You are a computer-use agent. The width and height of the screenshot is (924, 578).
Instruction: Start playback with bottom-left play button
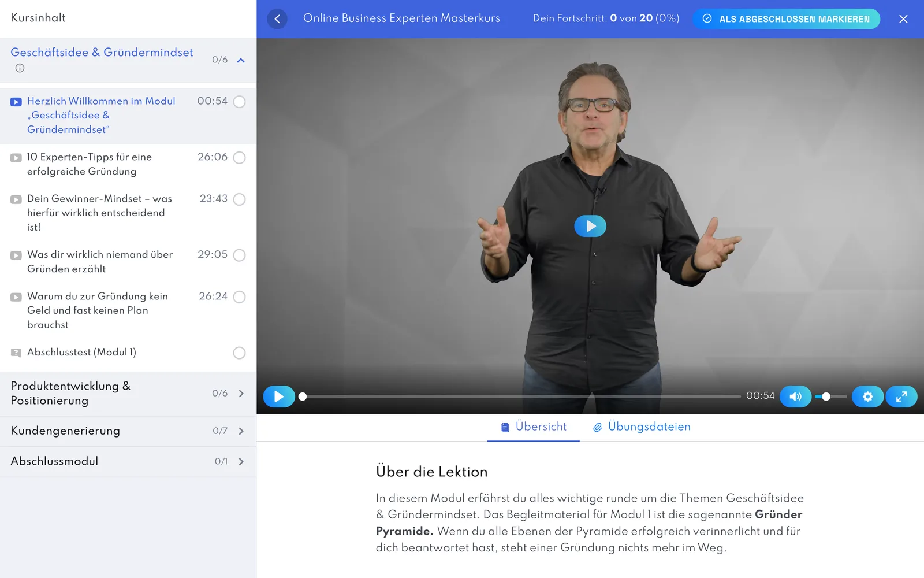click(x=279, y=397)
